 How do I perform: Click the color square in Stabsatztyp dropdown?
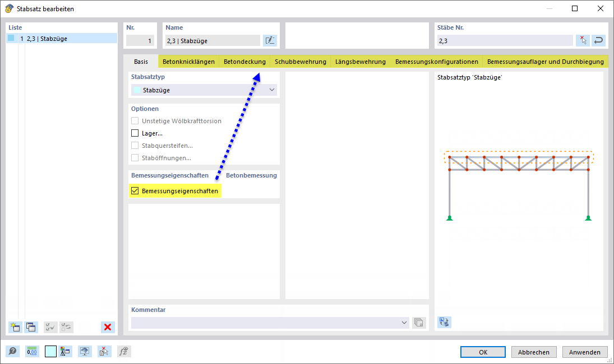[x=137, y=90]
